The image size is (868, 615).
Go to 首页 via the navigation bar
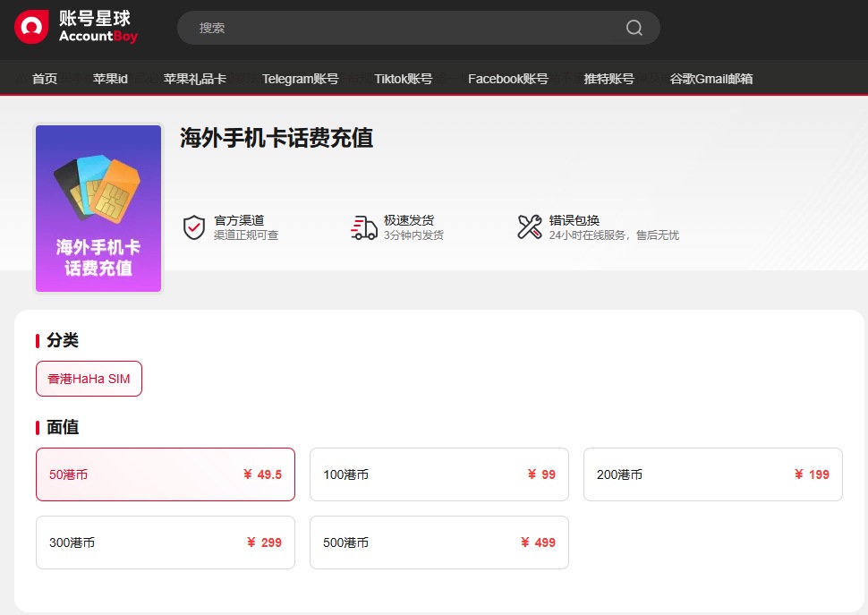pos(45,79)
